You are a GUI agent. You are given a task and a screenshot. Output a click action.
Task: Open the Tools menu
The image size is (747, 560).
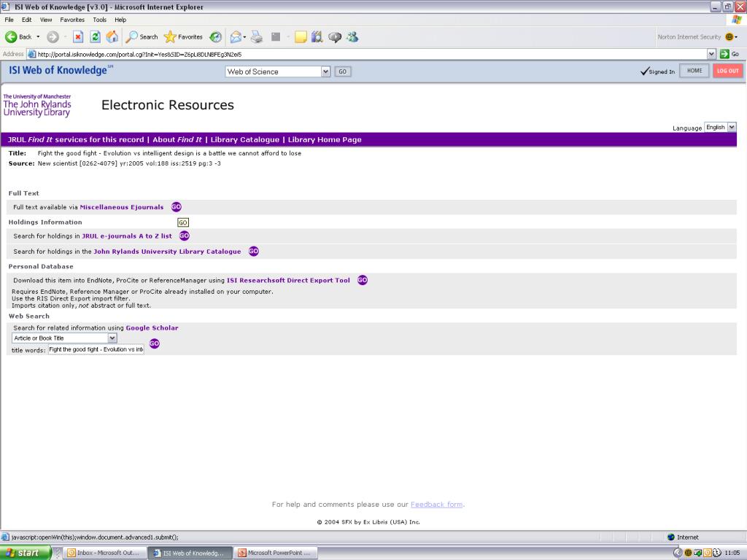tap(99, 20)
